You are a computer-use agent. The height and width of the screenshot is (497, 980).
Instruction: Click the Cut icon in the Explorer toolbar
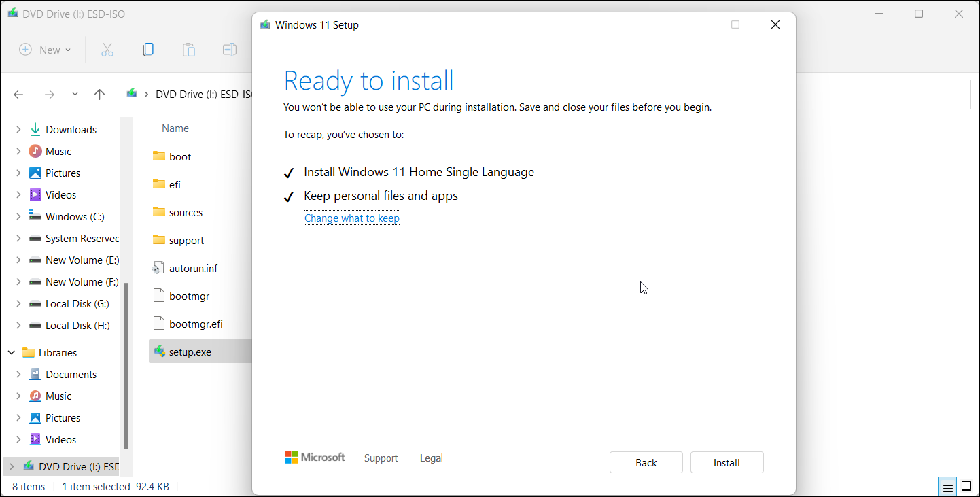[107, 50]
